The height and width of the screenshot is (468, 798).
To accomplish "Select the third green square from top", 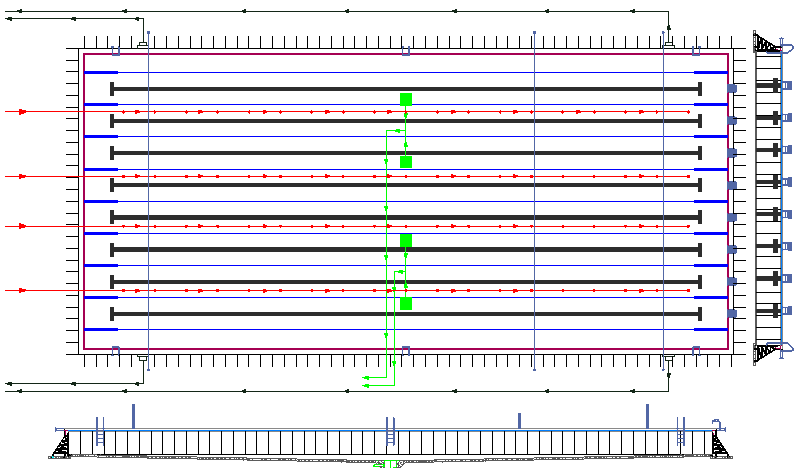I will click(405, 240).
